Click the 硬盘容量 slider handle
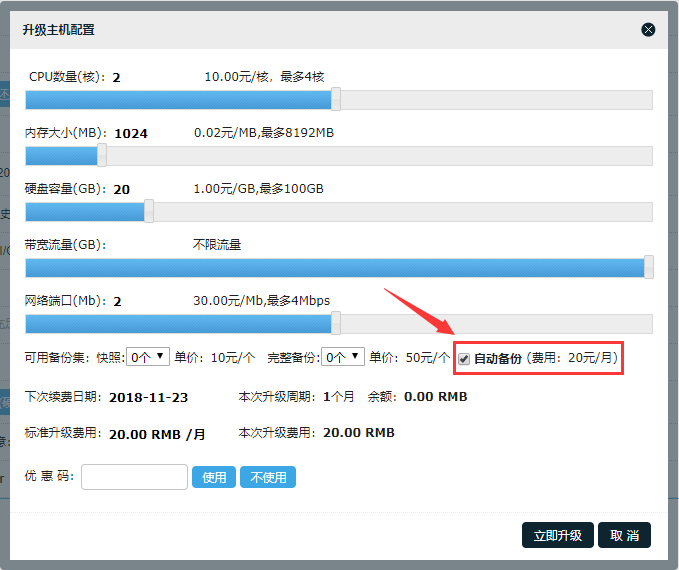Viewport: 679px width, 570px height. [149, 211]
